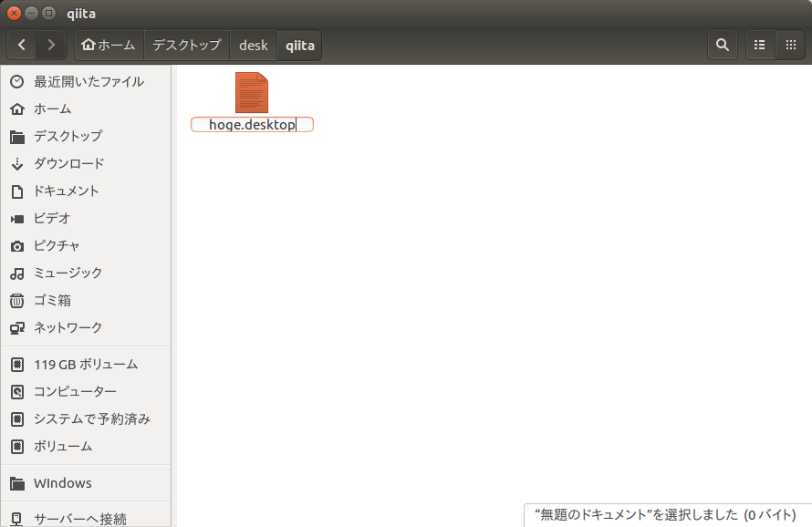Click the folder icon for Windows bookmark
This screenshot has width=812, height=527.
pyautogui.click(x=17, y=484)
